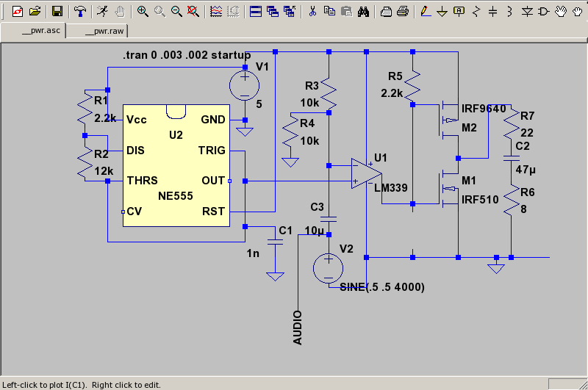The height and width of the screenshot is (390, 588).
Task: Click the R5 resistor label
Action: [395, 76]
